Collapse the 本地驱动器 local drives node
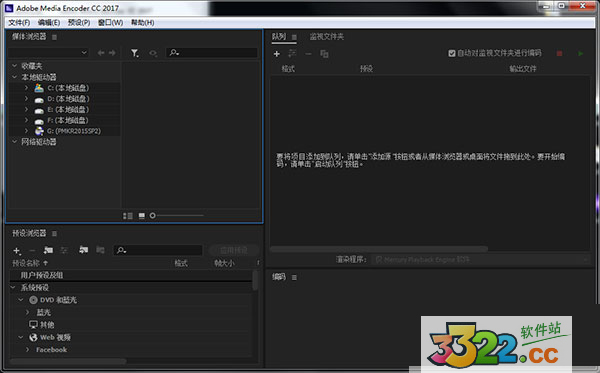 [15, 77]
